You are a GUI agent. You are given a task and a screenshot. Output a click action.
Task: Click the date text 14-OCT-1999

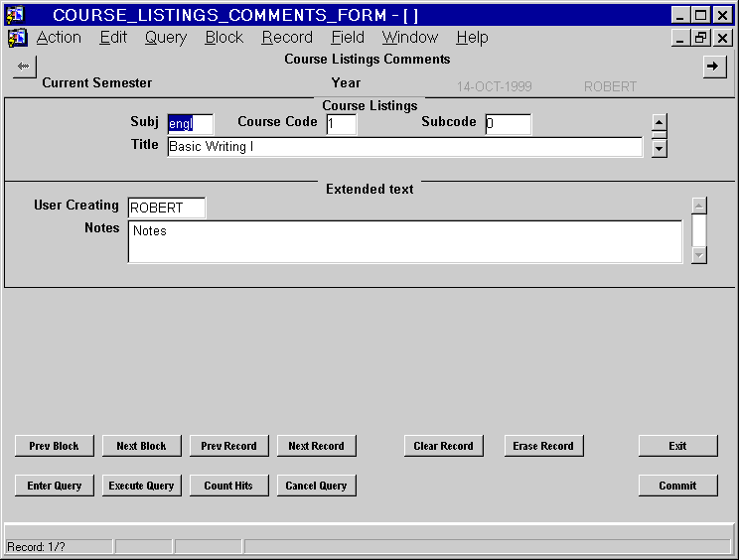click(x=494, y=86)
